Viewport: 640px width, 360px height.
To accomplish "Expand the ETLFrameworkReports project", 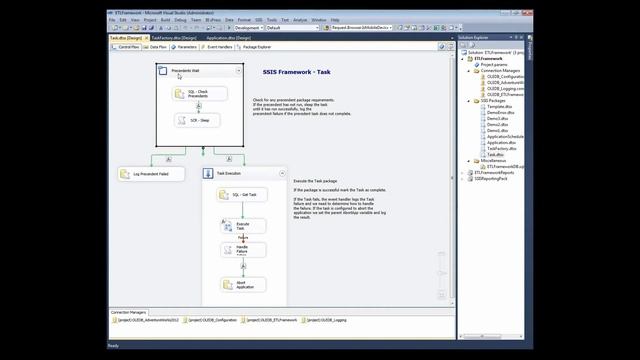I will click(x=462, y=173).
